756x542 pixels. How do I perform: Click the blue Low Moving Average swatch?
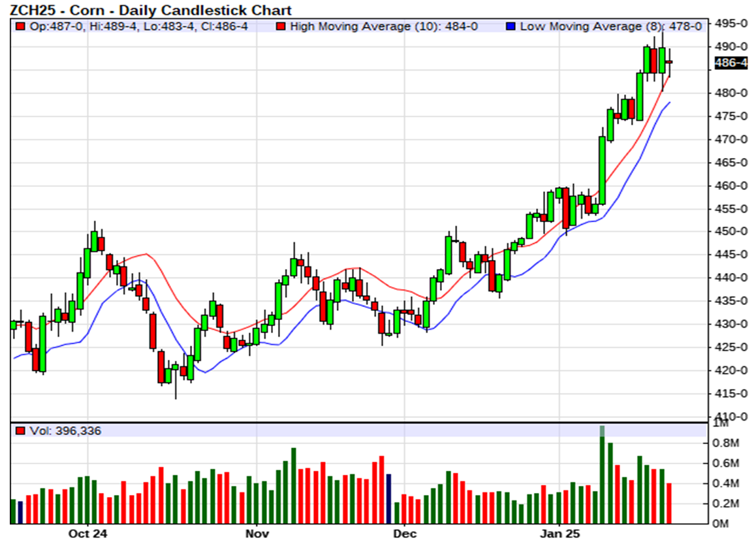point(511,27)
